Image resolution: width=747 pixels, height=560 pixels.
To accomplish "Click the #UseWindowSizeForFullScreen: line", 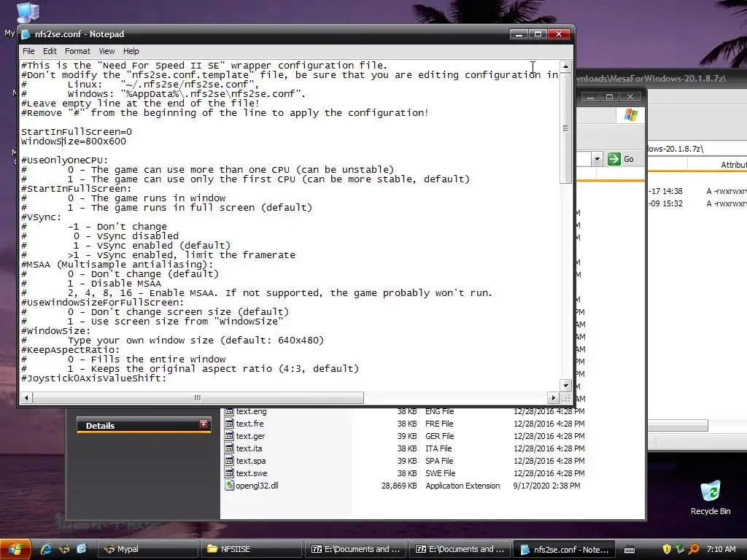I will coord(102,303).
